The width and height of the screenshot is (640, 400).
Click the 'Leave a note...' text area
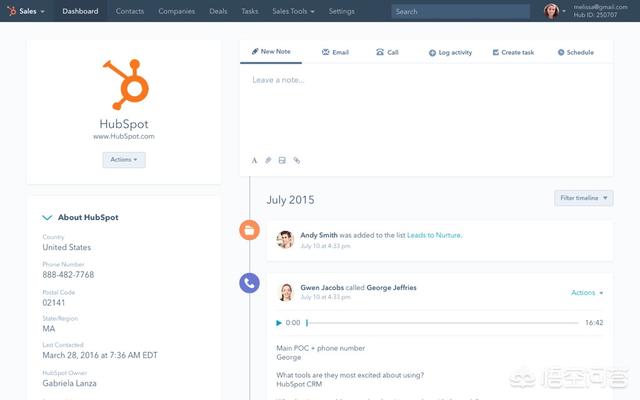coord(426,108)
